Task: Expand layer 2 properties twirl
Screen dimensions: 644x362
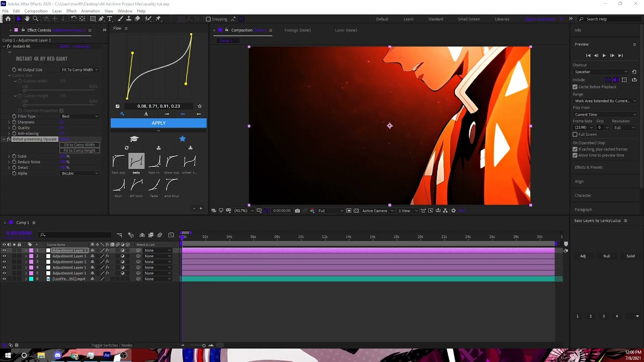Action: [26, 256]
